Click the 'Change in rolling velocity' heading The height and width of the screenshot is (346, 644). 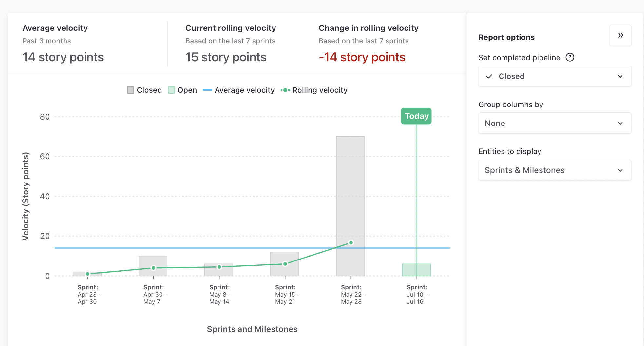click(369, 28)
